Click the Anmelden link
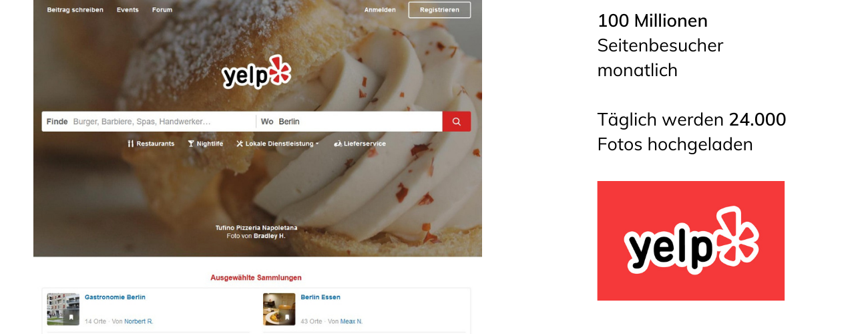The width and height of the screenshot is (868, 334). click(x=380, y=10)
